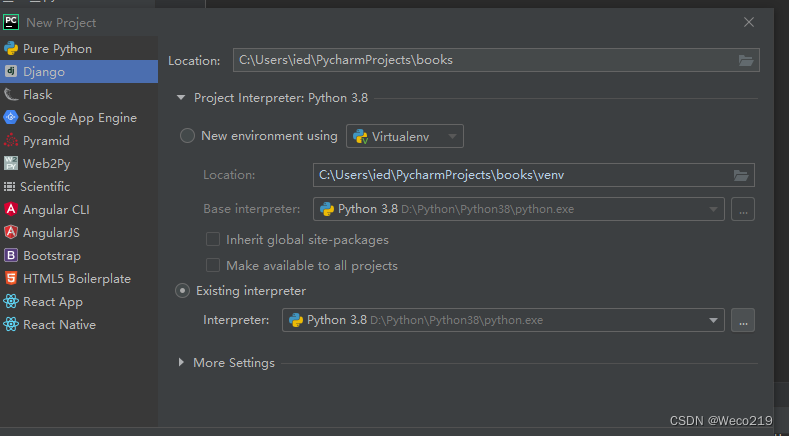Image resolution: width=789 pixels, height=436 pixels.
Task: Choose the Google App Engine icon
Action: pyautogui.click(x=11, y=118)
